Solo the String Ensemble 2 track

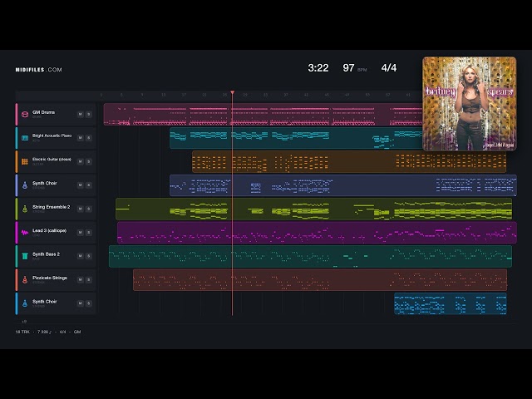(x=89, y=209)
